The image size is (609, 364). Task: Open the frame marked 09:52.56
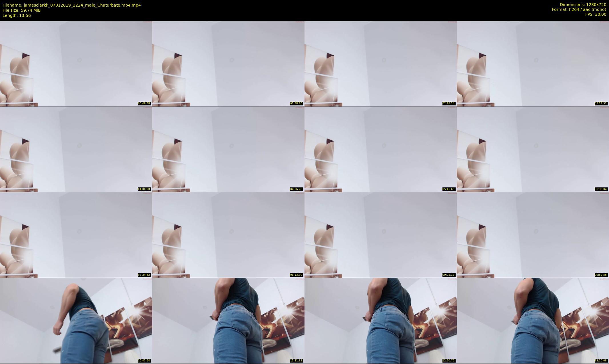(533, 235)
